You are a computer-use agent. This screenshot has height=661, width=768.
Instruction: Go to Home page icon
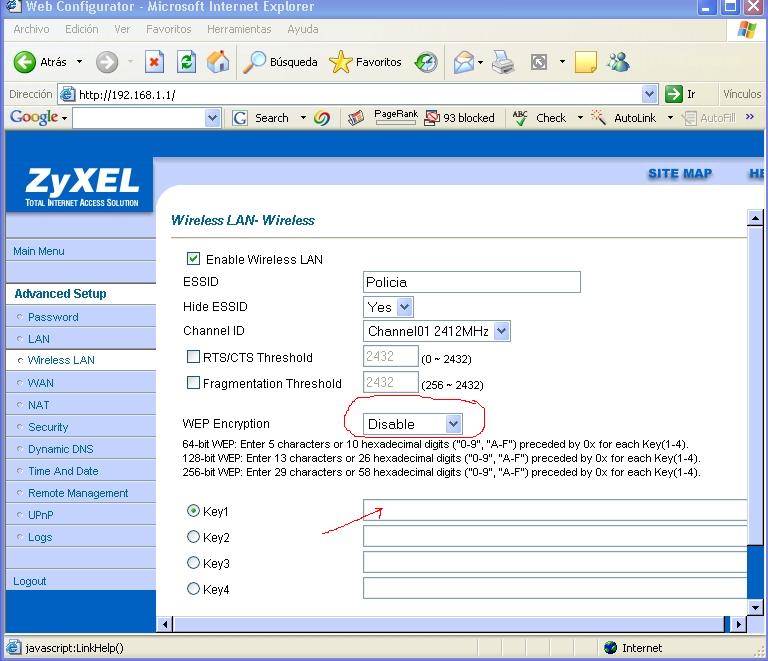click(218, 62)
